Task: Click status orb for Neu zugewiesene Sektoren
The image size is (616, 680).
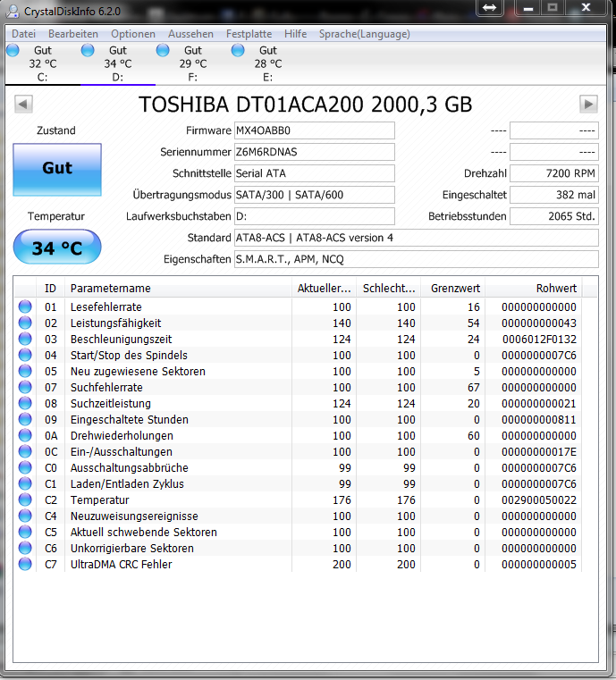Action: click(x=25, y=371)
